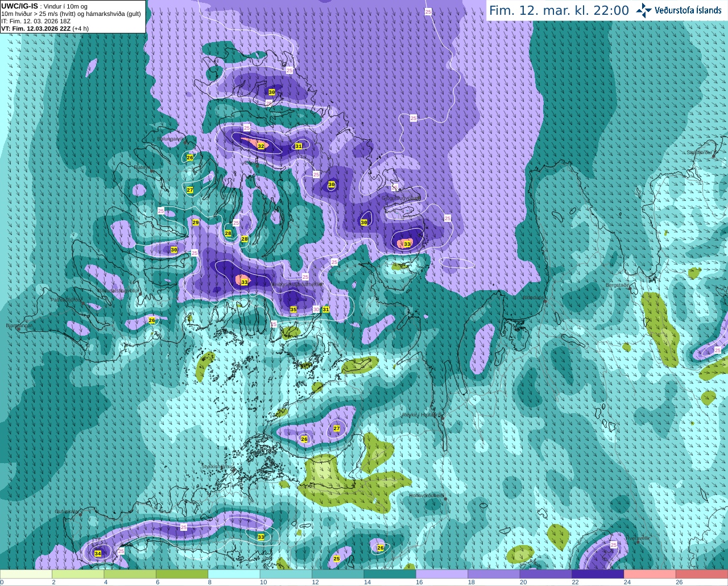
Task: Click the 20–22 dark purple scale swatch
Action: (x=546, y=574)
